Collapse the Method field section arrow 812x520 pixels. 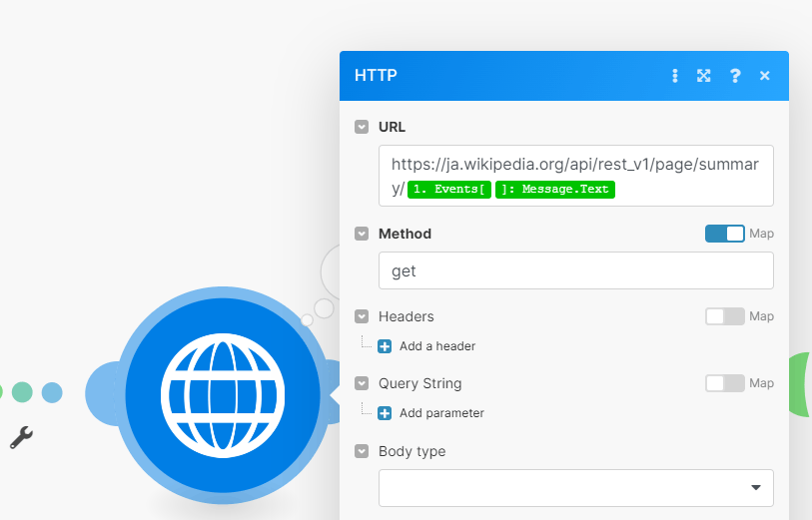pyautogui.click(x=362, y=234)
